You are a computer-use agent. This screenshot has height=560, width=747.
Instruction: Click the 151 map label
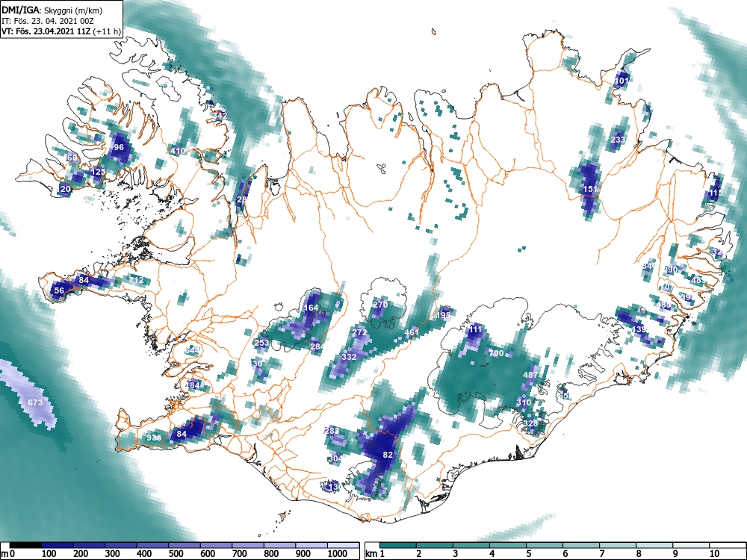590,189
